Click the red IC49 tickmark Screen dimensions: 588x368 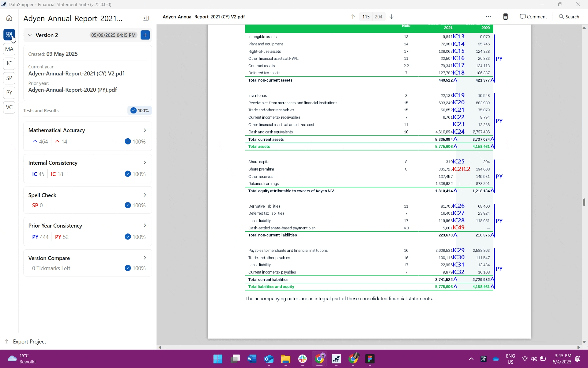[459, 228]
